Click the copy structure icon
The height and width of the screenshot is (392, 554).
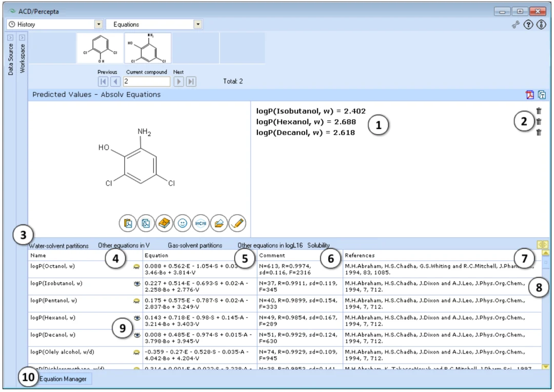point(146,223)
